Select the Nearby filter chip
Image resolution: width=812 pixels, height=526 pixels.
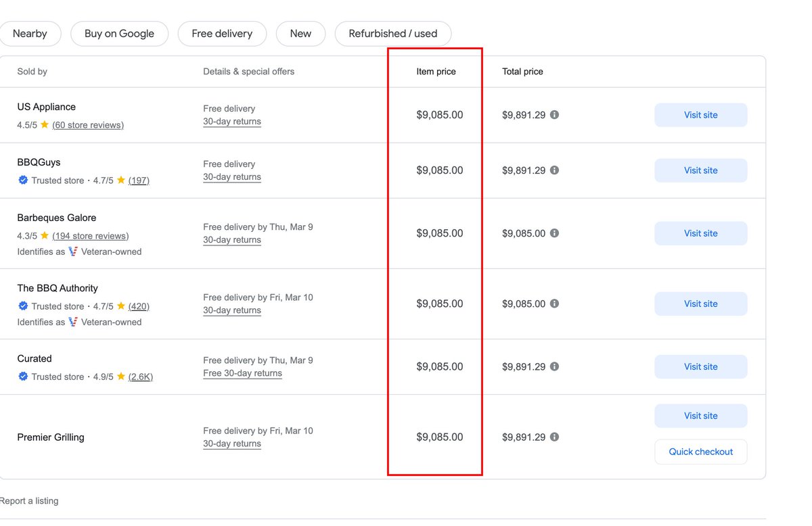30,34
